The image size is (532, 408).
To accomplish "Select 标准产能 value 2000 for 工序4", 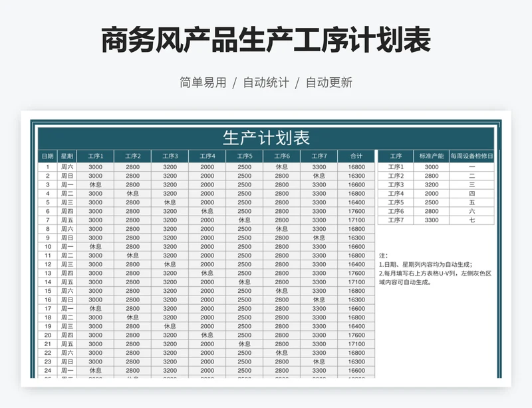I will 431,194.
